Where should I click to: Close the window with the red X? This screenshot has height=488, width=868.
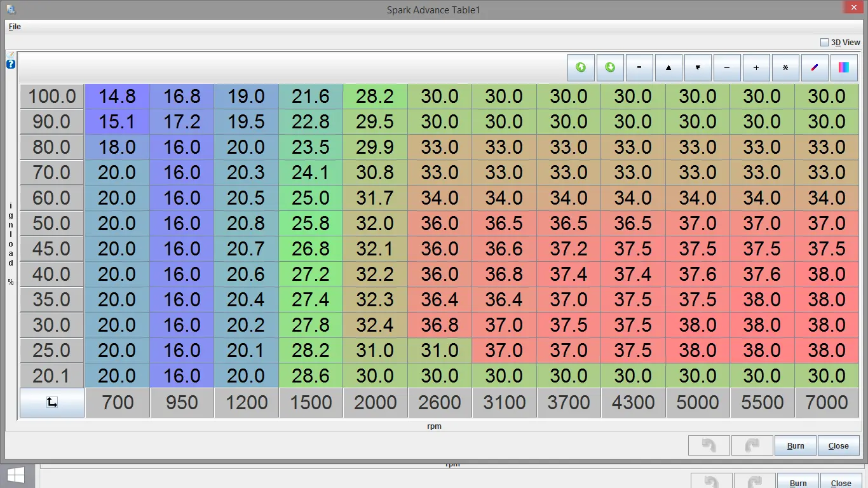click(852, 8)
